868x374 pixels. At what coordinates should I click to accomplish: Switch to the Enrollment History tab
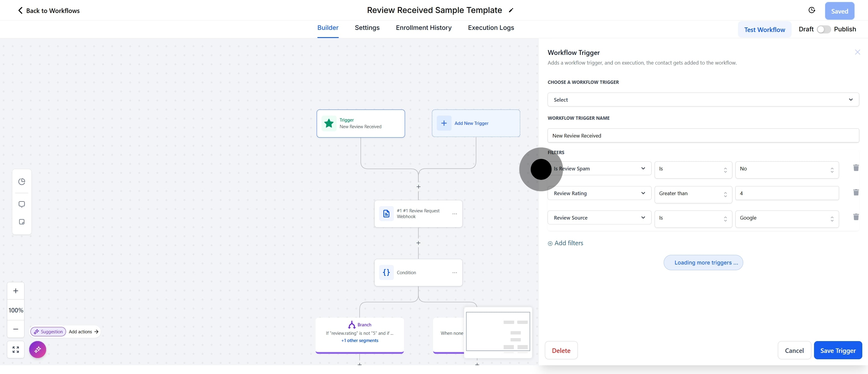click(423, 28)
